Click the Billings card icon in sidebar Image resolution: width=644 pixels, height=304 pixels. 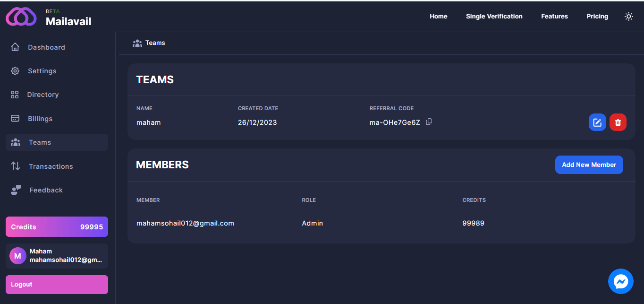pyautogui.click(x=15, y=119)
